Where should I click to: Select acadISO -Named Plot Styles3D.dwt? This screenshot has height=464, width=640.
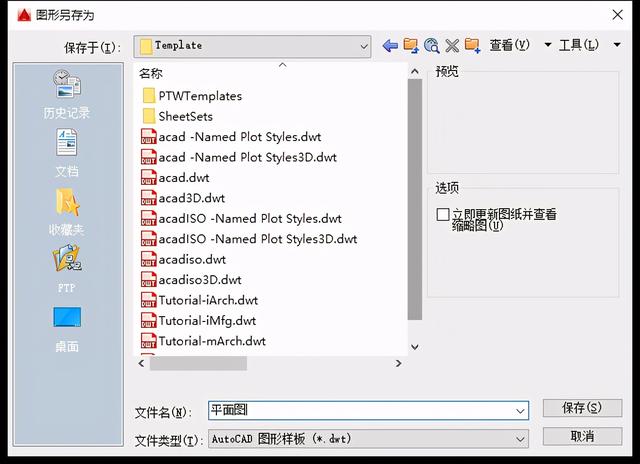point(249,239)
